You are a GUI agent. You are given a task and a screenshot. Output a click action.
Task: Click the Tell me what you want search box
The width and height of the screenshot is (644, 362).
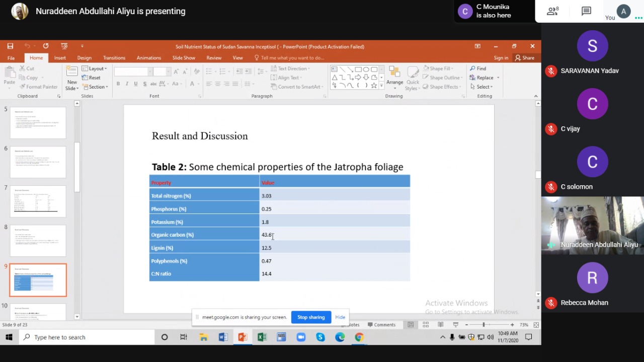click(x=289, y=58)
